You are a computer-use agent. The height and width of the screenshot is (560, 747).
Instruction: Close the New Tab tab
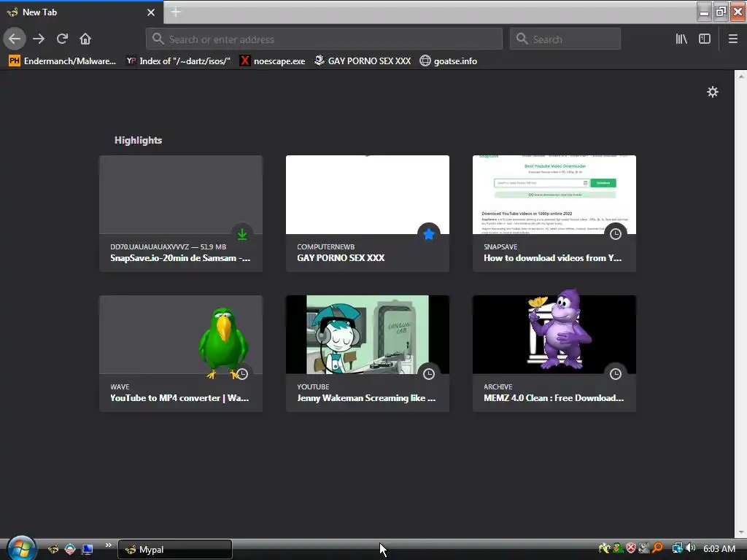[x=151, y=12]
